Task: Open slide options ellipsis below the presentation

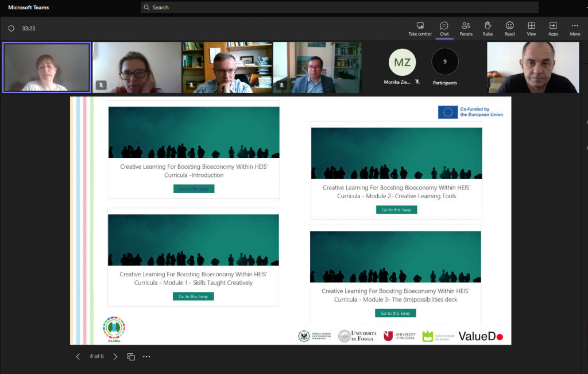Action: [x=146, y=357]
